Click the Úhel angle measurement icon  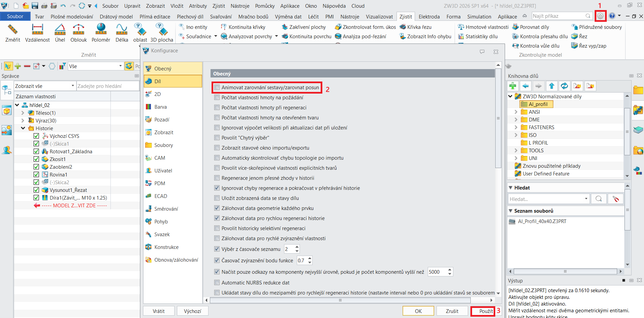point(60,33)
